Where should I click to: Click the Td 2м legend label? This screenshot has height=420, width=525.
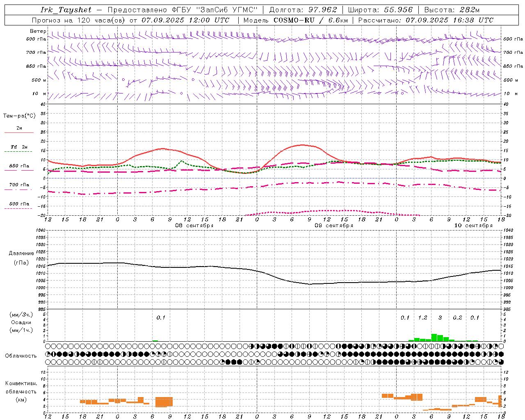19,147
